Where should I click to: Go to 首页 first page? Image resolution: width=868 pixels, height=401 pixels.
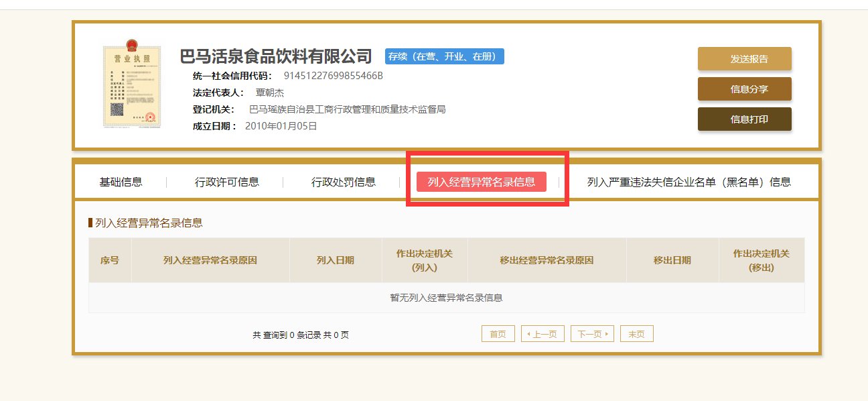[498, 333]
